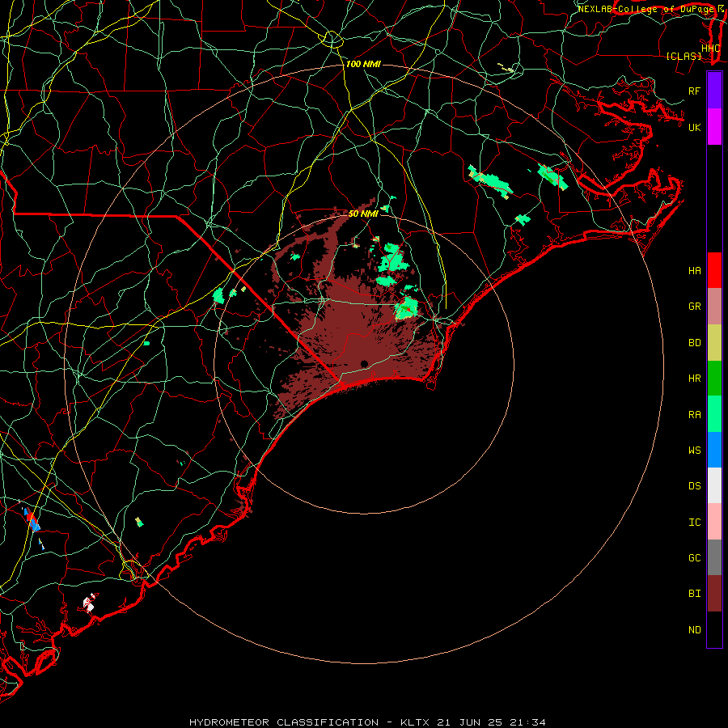Click the BD yellow legend swatch
The height and width of the screenshot is (728, 728).
714,343
